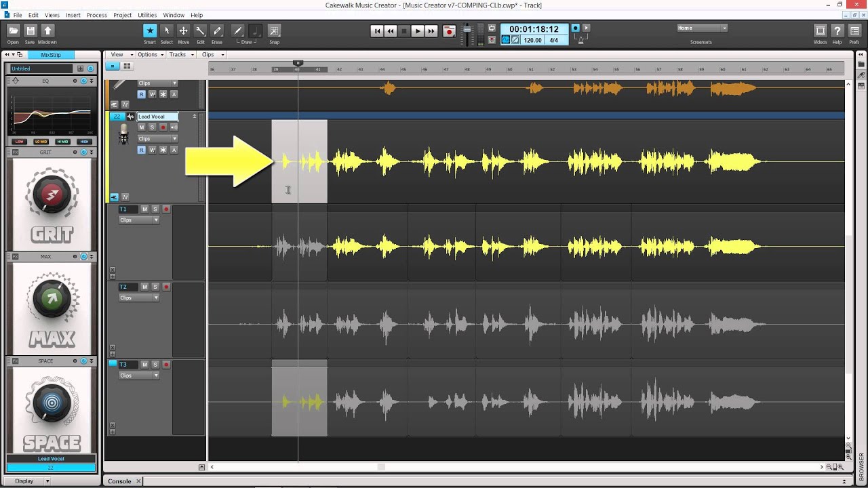Image resolution: width=868 pixels, height=488 pixels.
Task: Open the Edit menu
Action: pyautogui.click(x=33, y=15)
